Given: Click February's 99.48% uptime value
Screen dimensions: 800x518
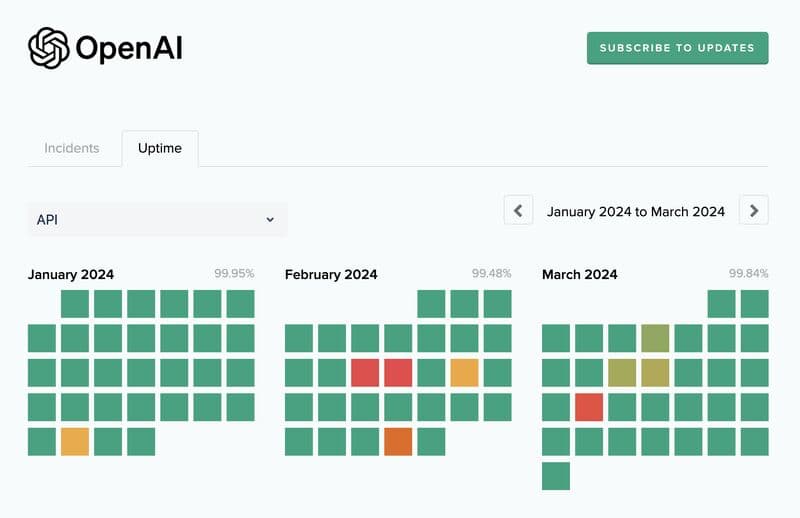Looking at the screenshot, I should coord(491,274).
